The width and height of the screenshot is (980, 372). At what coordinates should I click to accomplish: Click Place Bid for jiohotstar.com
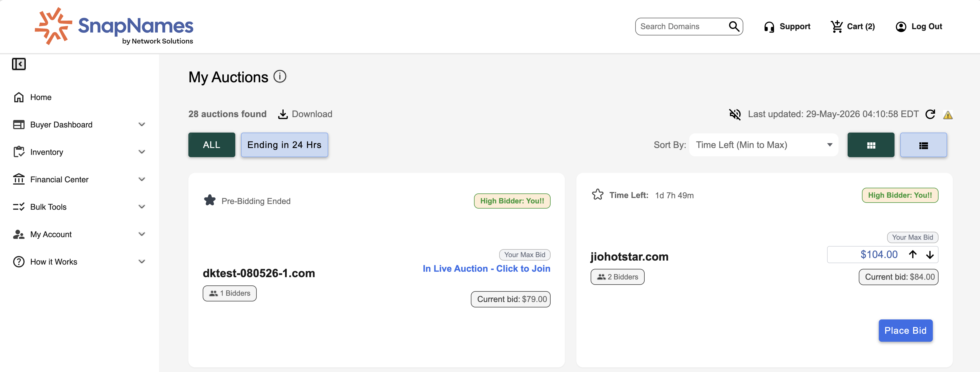[x=905, y=331]
